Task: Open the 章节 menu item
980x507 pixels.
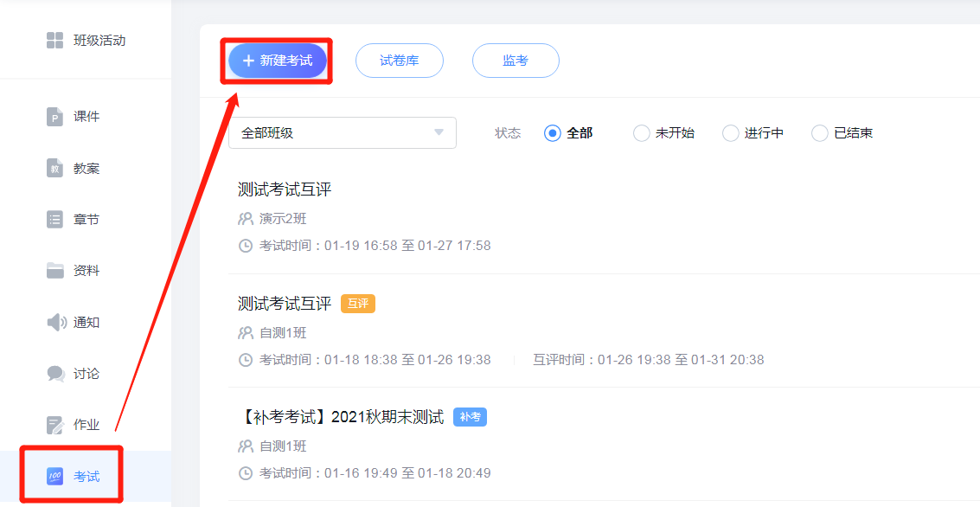Action: (86, 220)
